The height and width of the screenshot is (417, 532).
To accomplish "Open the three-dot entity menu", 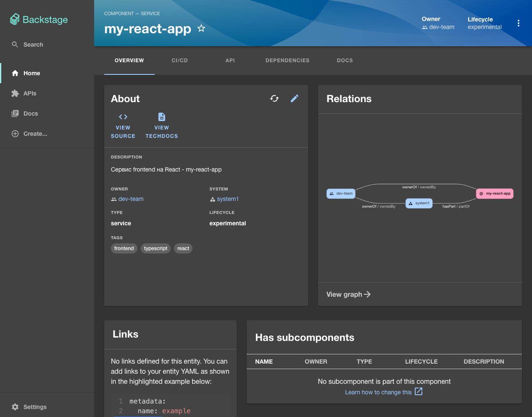I will point(519,23).
